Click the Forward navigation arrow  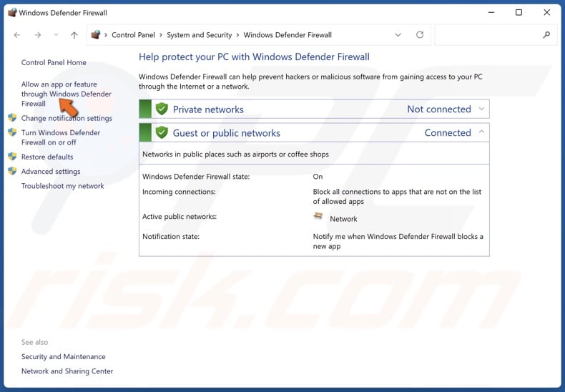pos(37,35)
